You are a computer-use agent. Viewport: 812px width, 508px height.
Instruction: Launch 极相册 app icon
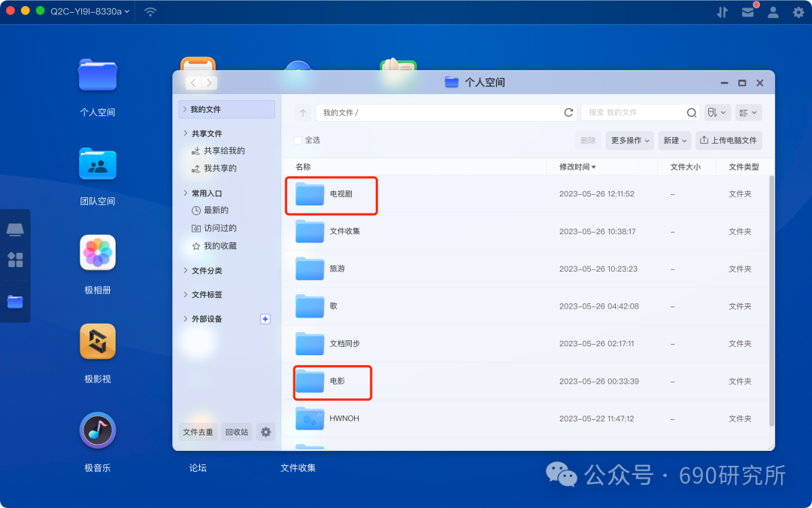click(x=97, y=252)
